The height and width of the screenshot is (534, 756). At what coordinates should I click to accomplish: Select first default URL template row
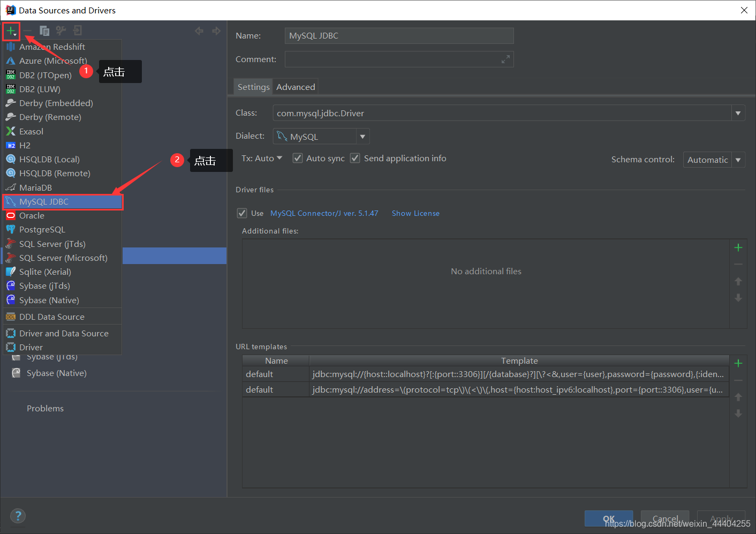coord(486,374)
